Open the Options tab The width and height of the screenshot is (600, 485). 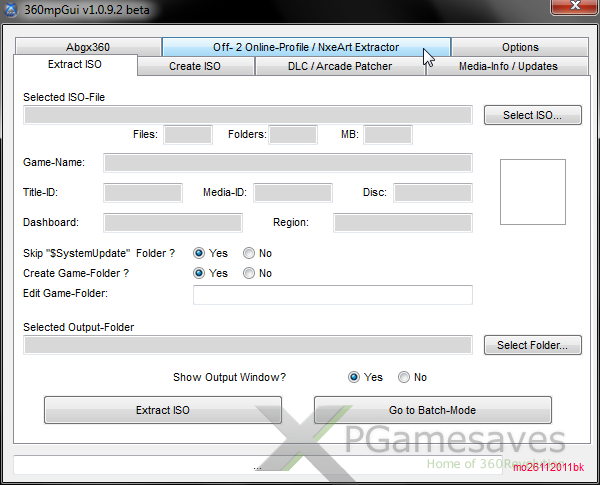[x=520, y=47]
